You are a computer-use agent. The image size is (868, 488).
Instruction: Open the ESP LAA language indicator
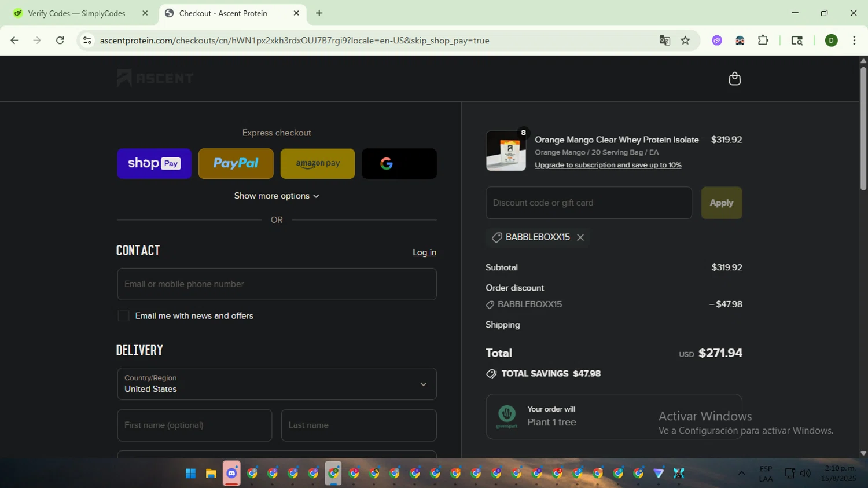click(766, 474)
